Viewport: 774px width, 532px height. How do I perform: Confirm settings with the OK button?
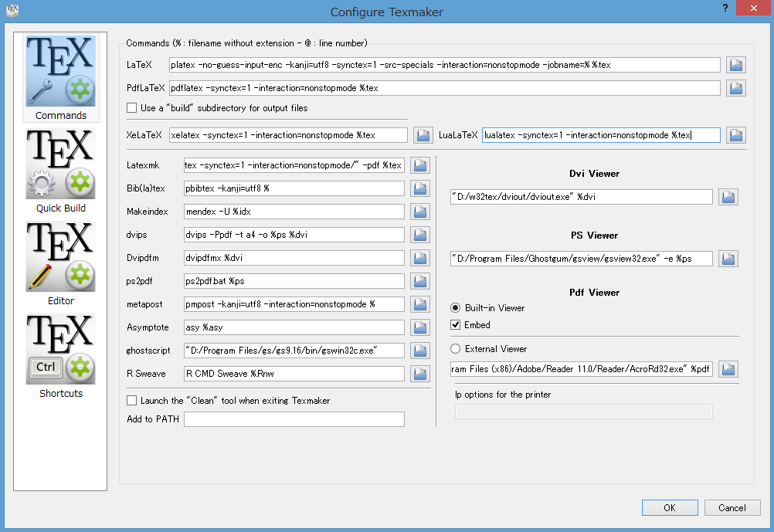(670, 508)
